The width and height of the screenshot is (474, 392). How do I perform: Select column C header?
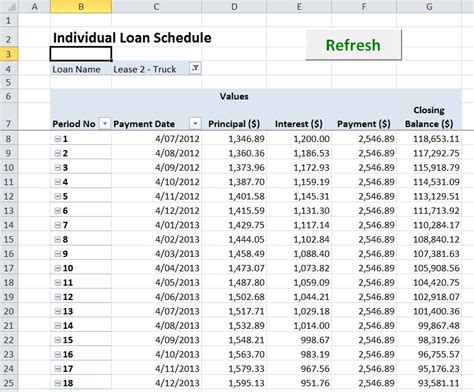click(156, 6)
